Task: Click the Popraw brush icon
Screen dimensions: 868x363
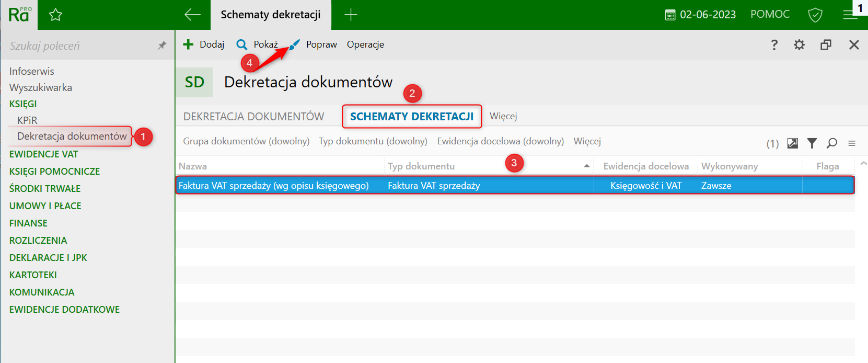Action: (x=295, y=44)
